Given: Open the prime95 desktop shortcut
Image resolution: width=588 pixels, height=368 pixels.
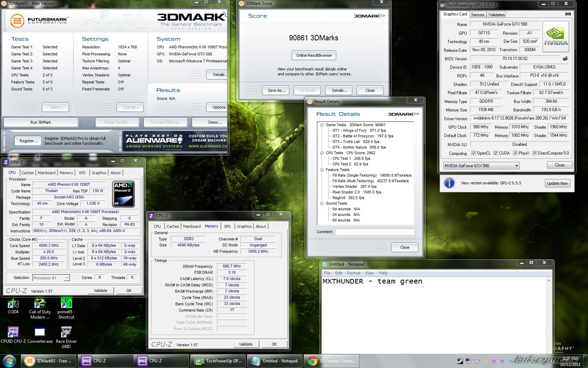Looking at the screenshot, I should coord(66,304).
